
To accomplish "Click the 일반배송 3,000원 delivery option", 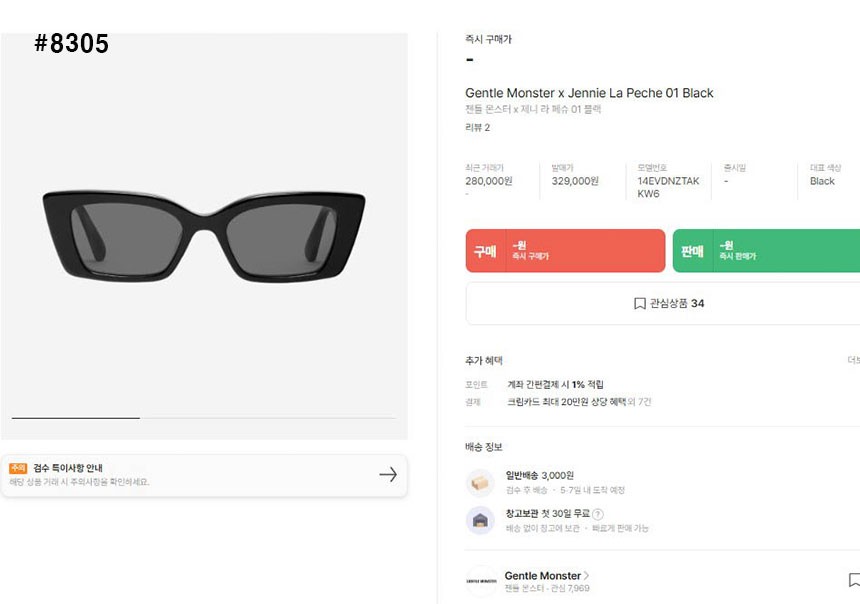I will tap(539, 475).
